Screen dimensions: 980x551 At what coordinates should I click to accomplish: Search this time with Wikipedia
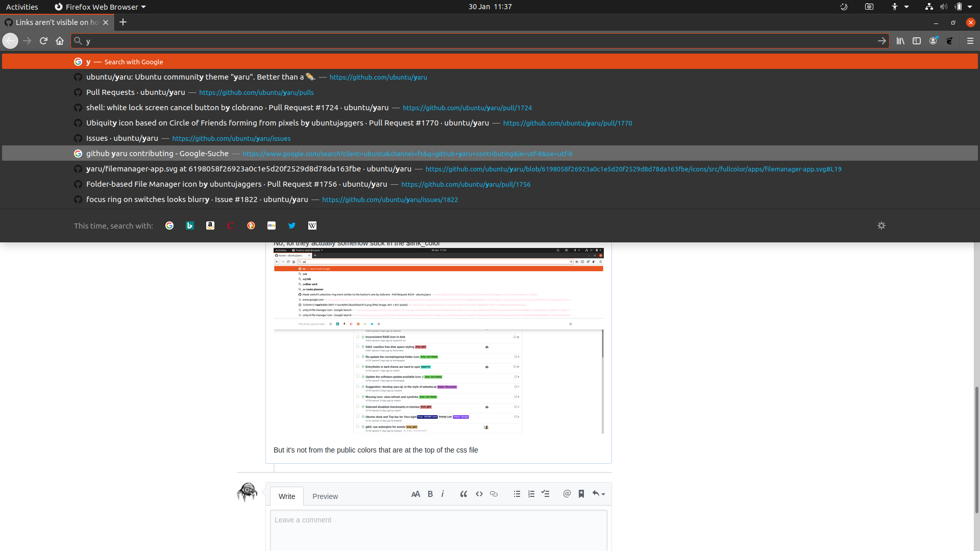coord(312,226)
